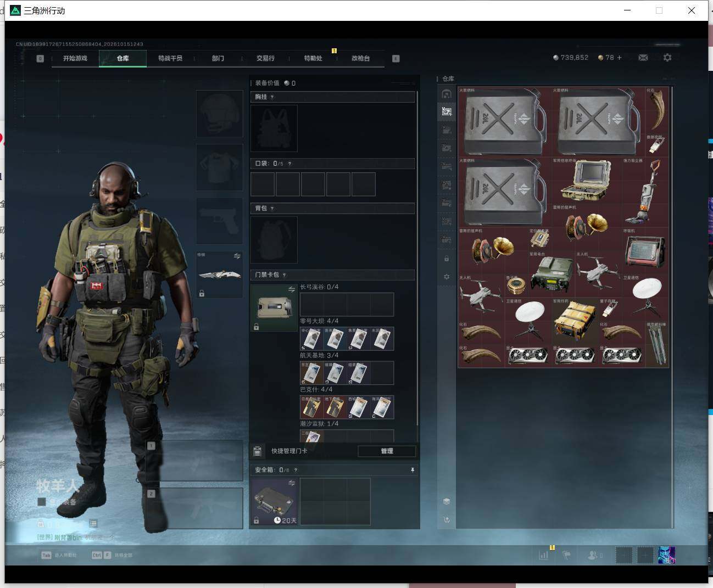Switch to the 特战干员 tab
This screenshot has width=713, height=588.
pos(170,58)
